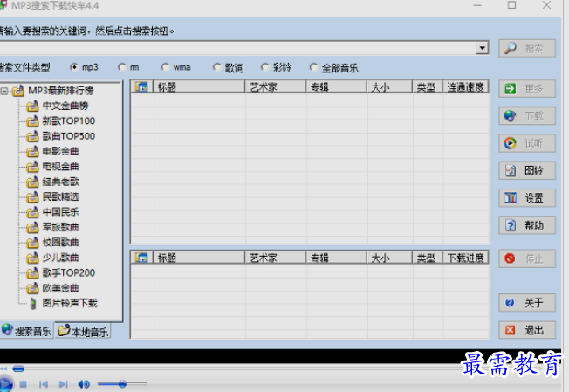Open 中国民乐 in the tree
This screenshot has height=392, width=569.
point(60,212)
